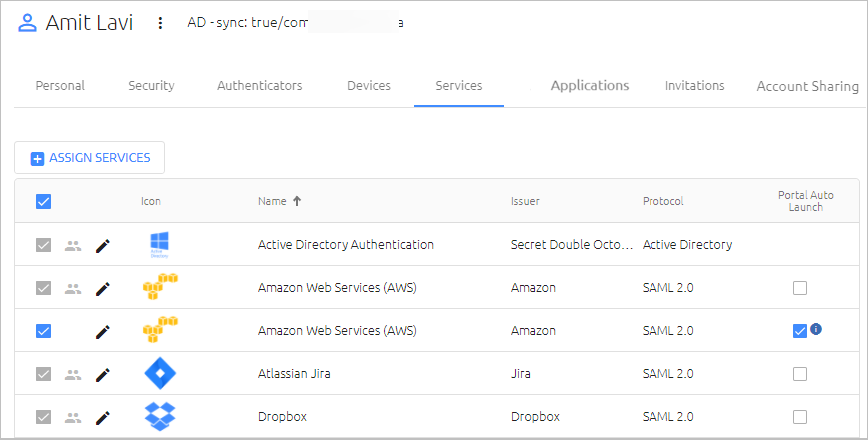Enable Portal Auto Launch for Dropbox
This screenshot has width=868, height=440.
(800, 417)
